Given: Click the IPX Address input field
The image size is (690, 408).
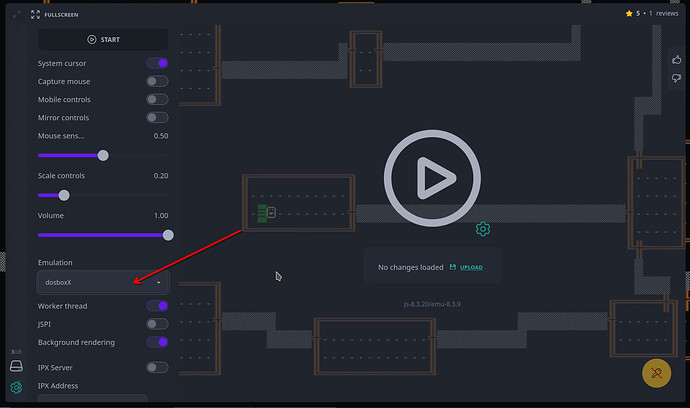Looking at the screenshot, I should point(92,400).
